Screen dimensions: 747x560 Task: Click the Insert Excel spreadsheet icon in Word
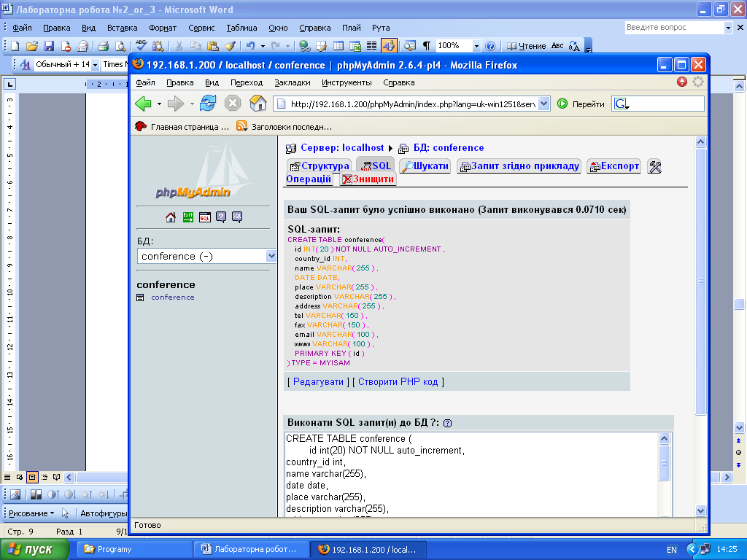355,46
